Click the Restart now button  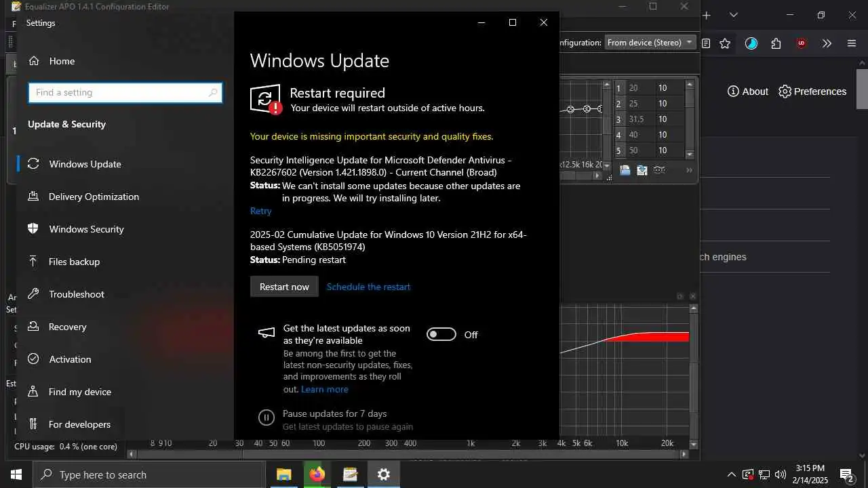click(284, 287)
